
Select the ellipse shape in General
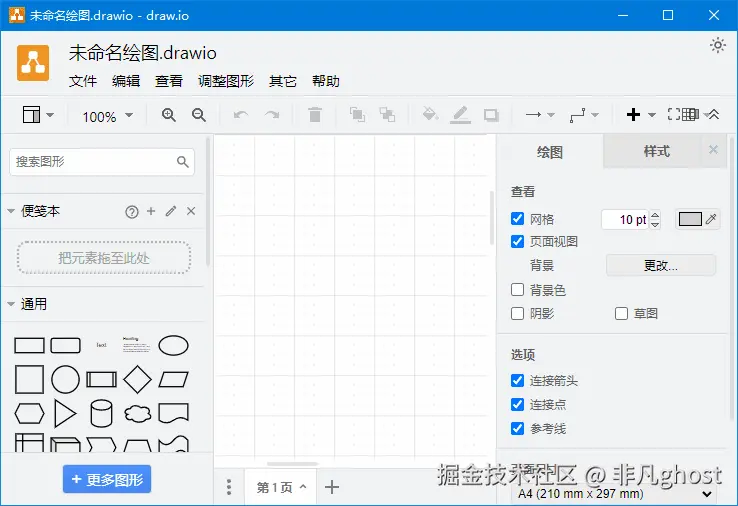click(x=174, y=345)
